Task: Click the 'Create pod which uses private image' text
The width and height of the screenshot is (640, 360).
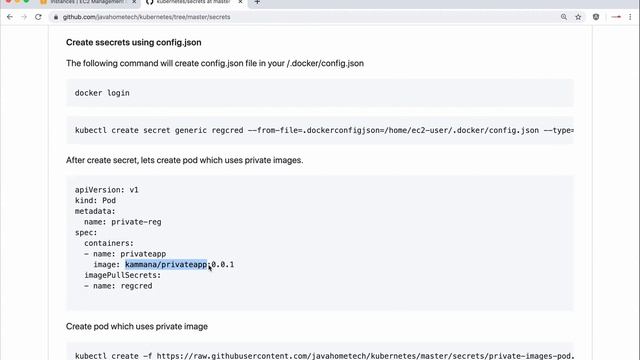Action: click(x=137, y=327)
